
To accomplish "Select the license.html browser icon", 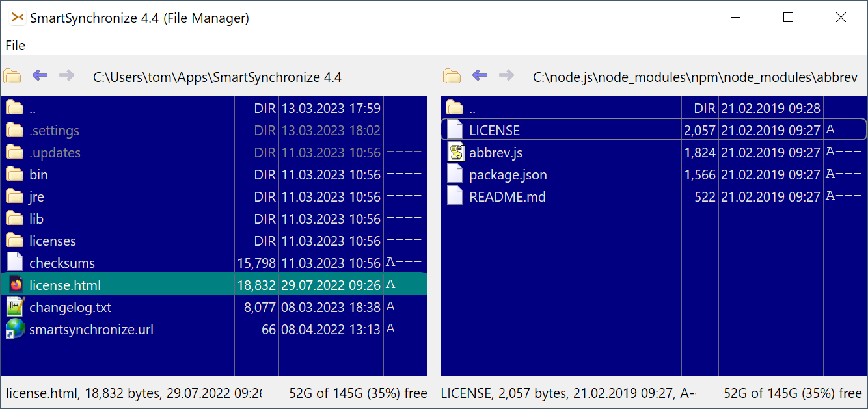I will pyautogui.click(x=16, y=285).
